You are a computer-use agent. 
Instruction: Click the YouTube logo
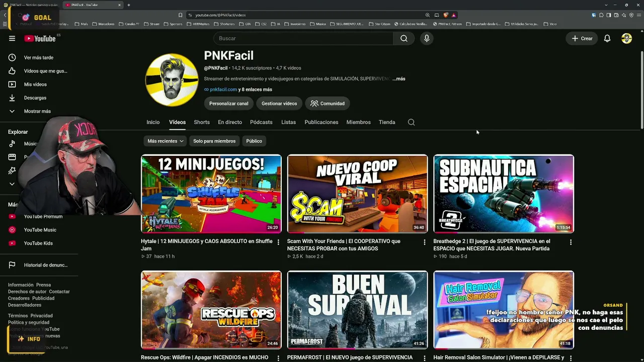click(40, 38)
